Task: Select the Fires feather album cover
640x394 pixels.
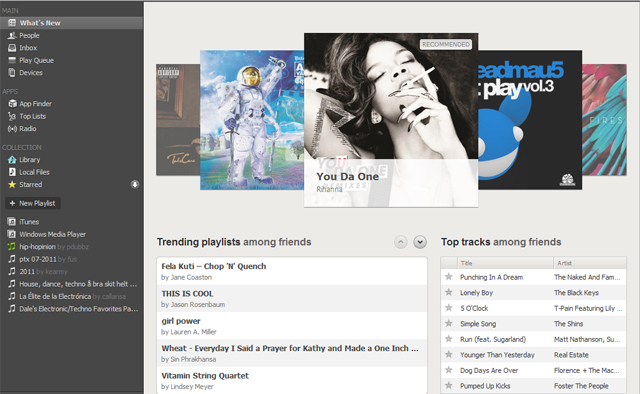Action: [x=604, y=120]
